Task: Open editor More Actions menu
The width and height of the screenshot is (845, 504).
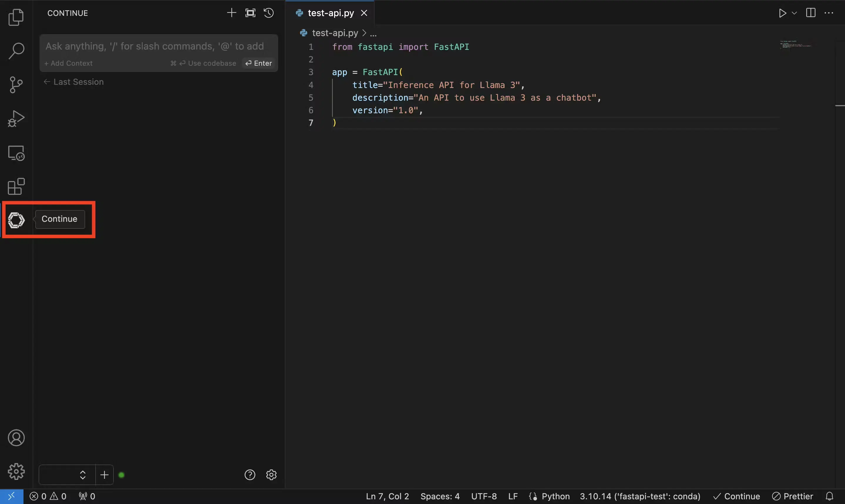Action: [829, 13]
